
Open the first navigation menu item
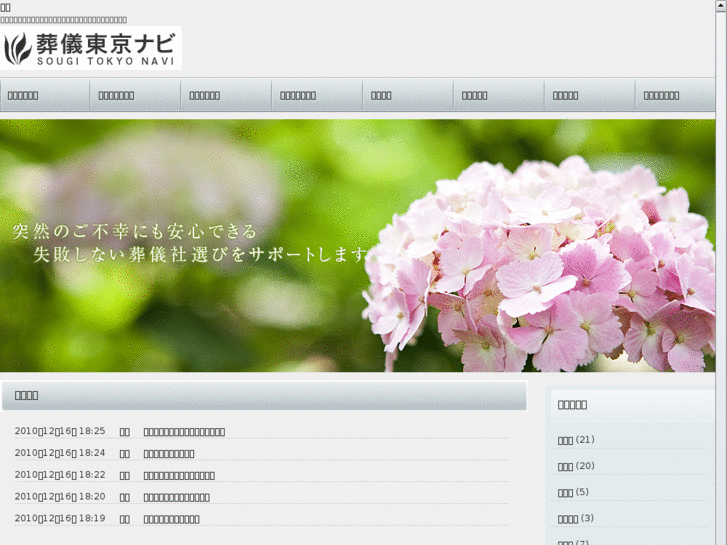(24, 96)
